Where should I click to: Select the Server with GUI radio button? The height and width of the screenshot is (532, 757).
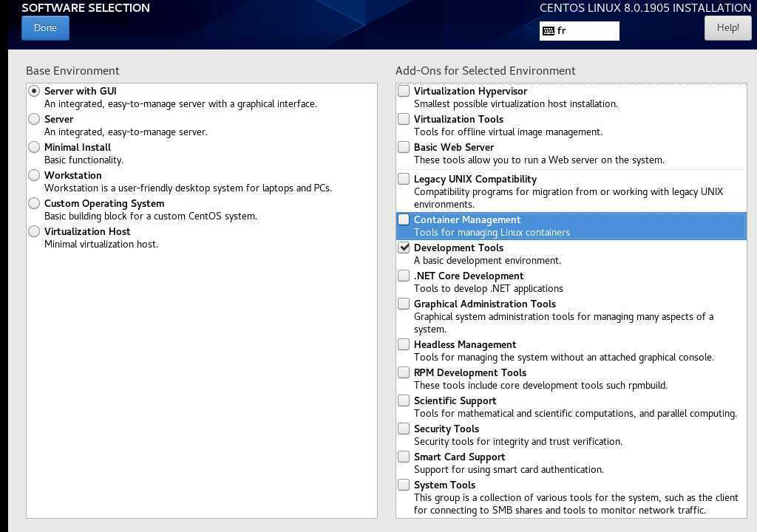tap(34, 91)
